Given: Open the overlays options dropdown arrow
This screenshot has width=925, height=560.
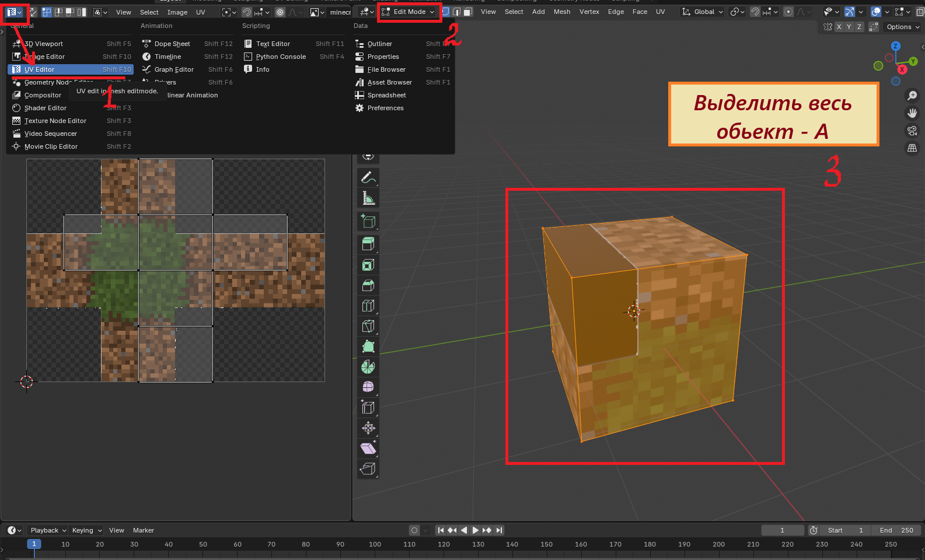Looking at the screenshot, I should [x=886, y=12].
